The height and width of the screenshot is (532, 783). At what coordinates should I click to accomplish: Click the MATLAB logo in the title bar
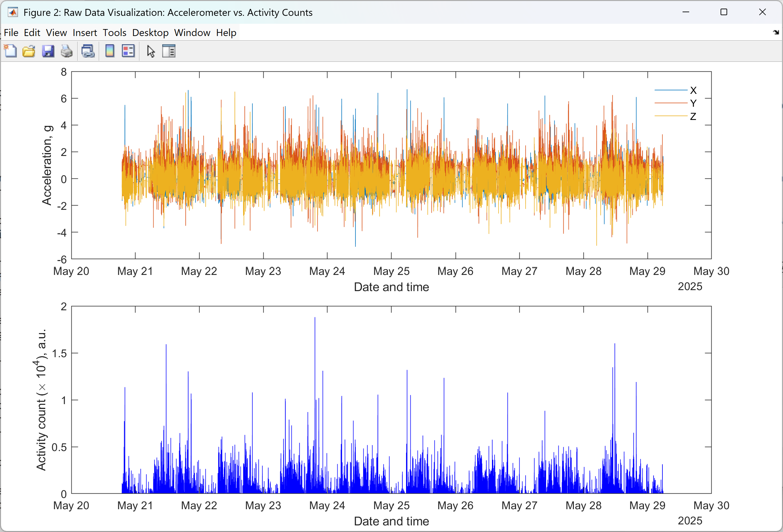(12, 13)
